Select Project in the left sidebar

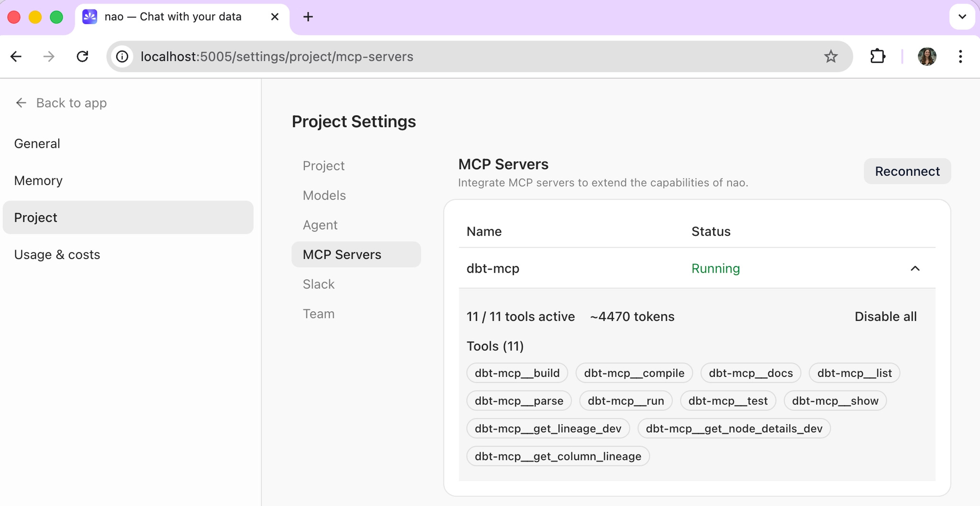point(128,217)
